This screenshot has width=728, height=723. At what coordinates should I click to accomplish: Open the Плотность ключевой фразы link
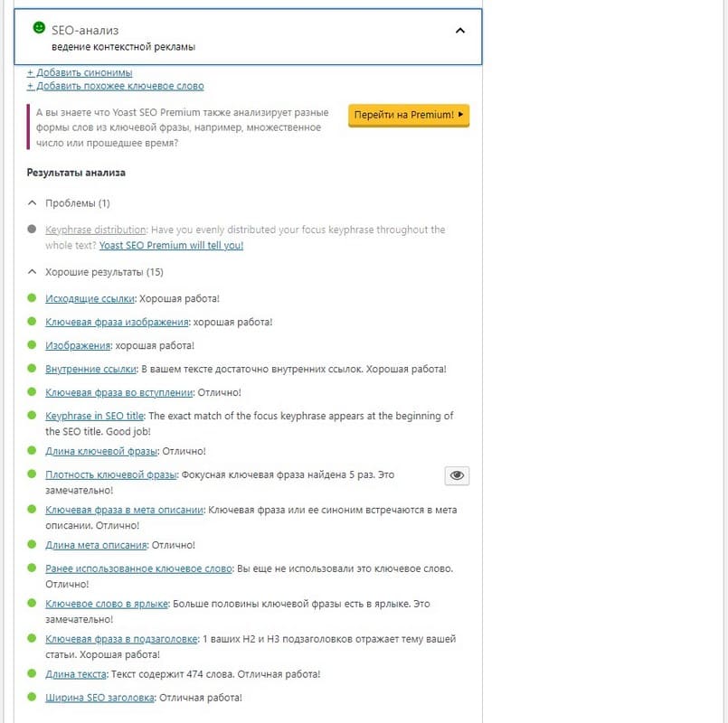coord(111,474)
